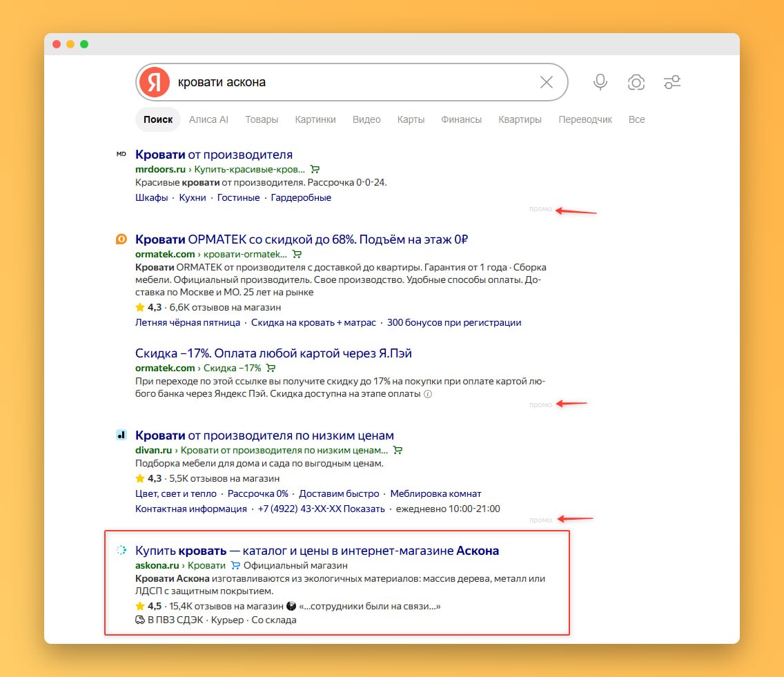Viewport: 784px width, 677px height.
Task: Open Летняя чёрная пятница sitelink
Action: coord(188,322)
